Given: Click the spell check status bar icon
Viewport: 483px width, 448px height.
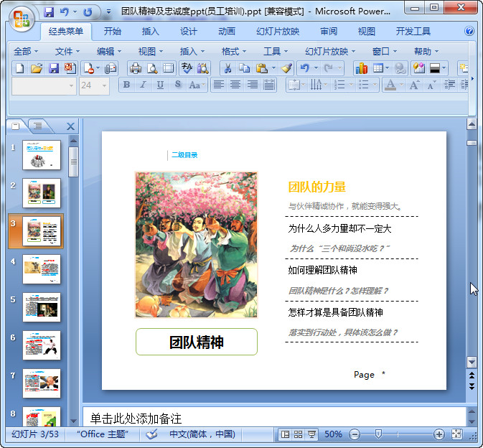Looking at the screenshot, I should pyautogui.click(x=151, y=434).
